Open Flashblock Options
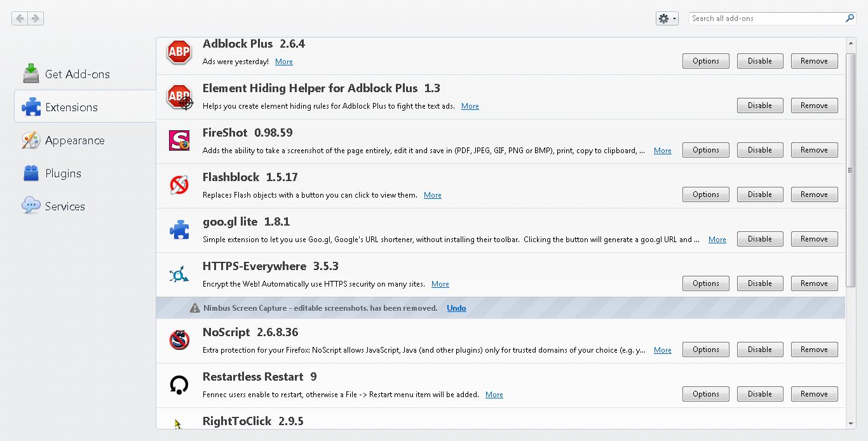The width and height of the screenshot is (868, 441). pos(706,194)
